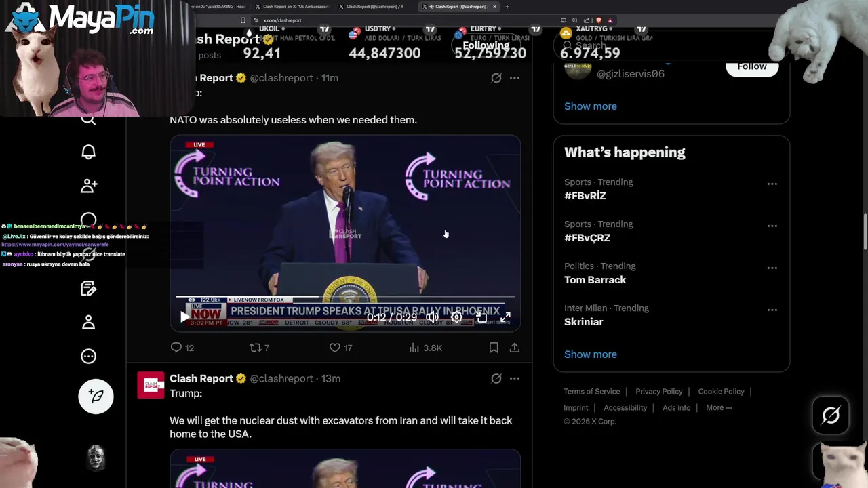Viewport: 868px width, 488px height.
Task: Open more menu for #FBvÇRZ trend
Action: pyautogui.click(x=772, y=226)
